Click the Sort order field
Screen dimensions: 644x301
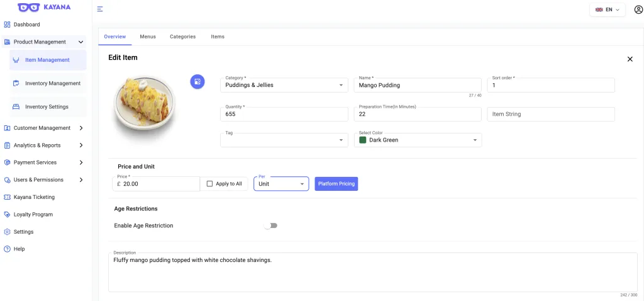pos(551,85)
